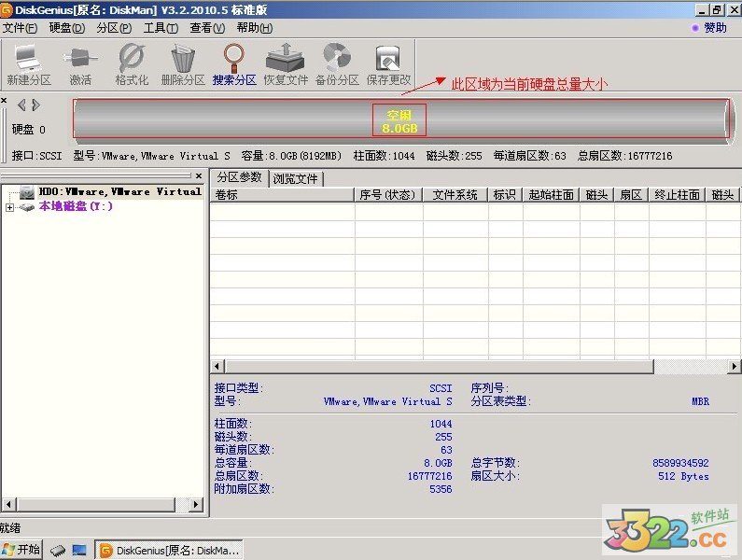
Task: Click the 附加扇区数 value 5356
Action: 441,489
